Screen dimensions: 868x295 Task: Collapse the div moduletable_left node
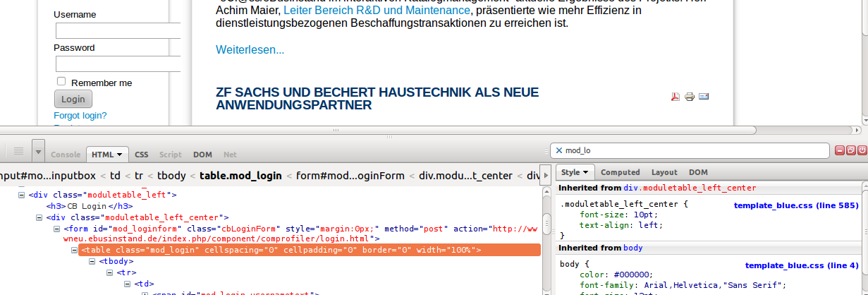(x=22, y=195)
